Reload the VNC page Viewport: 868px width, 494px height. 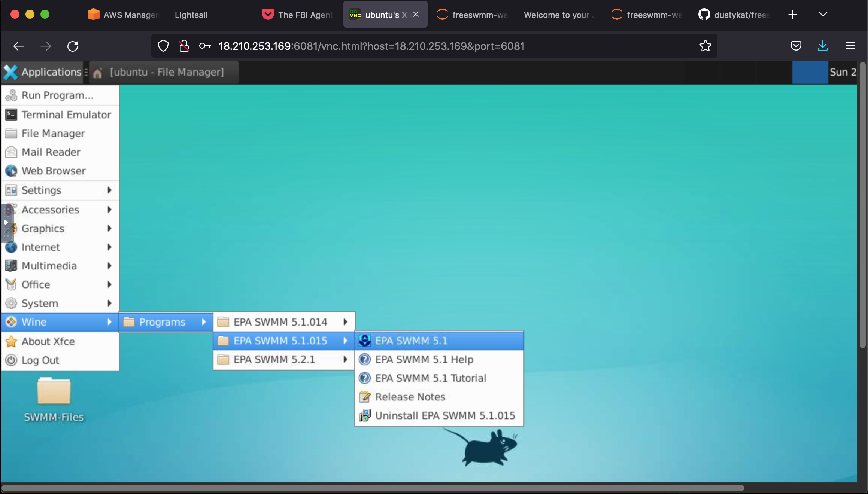73,46
